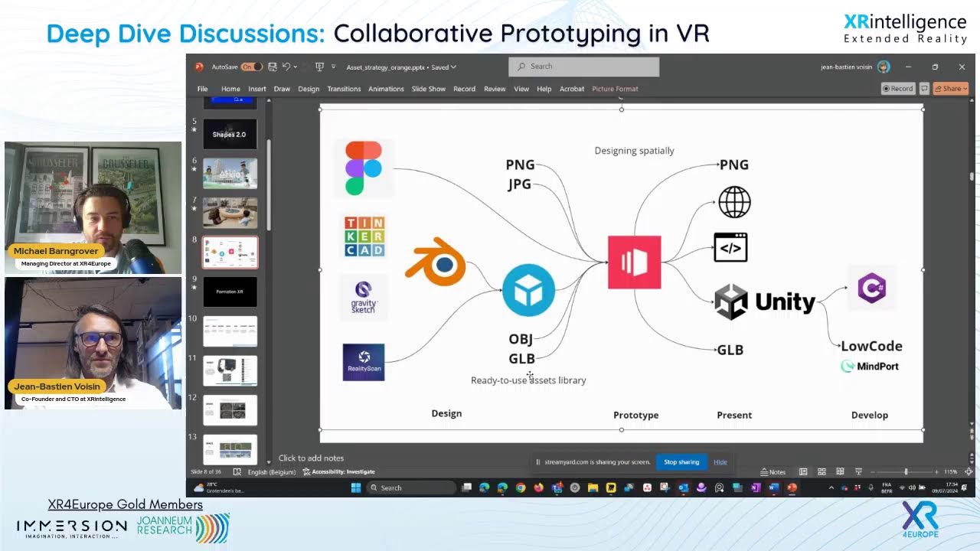
Task: Click the C# hexagon icon
Action: [872, 288]
